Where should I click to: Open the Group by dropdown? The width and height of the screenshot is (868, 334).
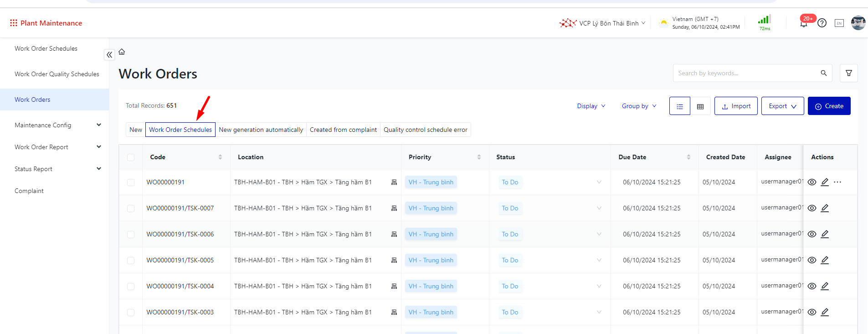click(x=639, y=106)
